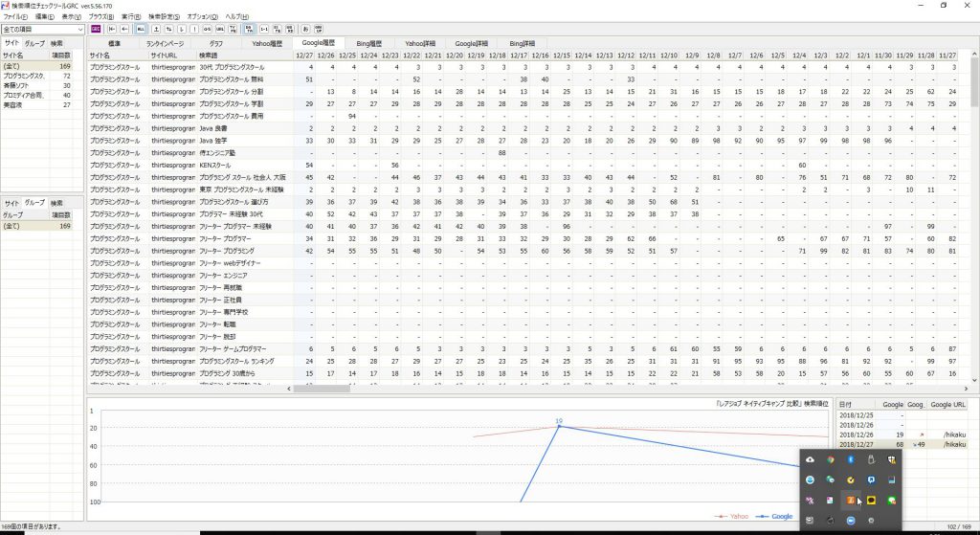
Task: Toggle the DG/TH toolbar icon
Action: coord(250,29)
